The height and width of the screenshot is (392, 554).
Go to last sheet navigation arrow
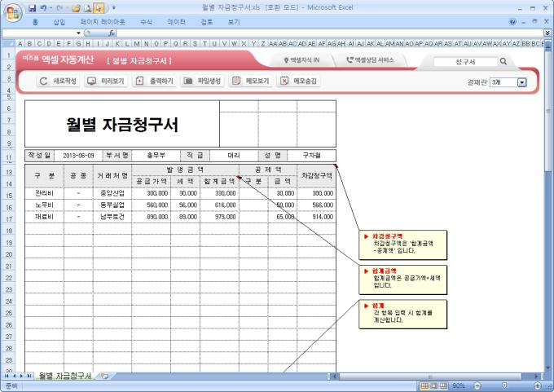pyautogui.click(x=29, y=376)
